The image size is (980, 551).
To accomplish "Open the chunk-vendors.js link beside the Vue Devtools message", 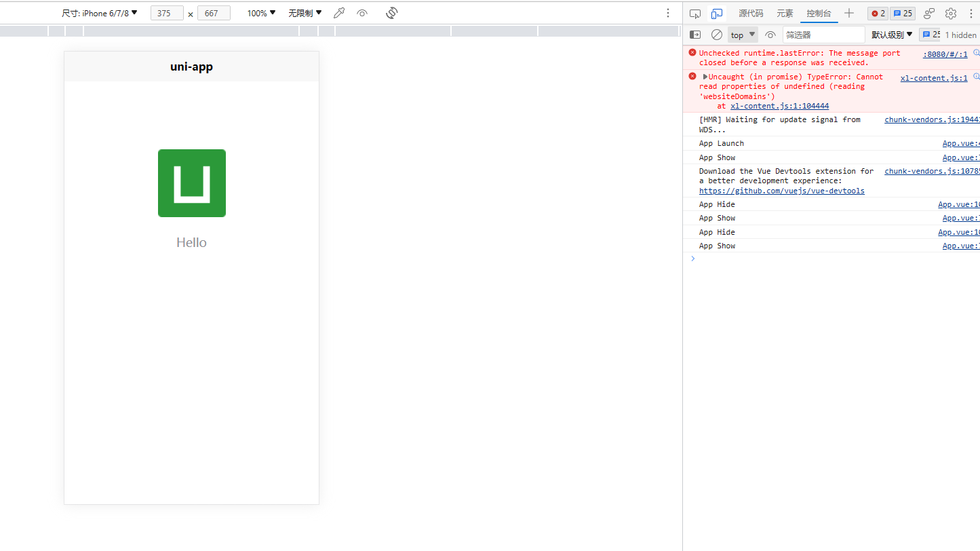I will tap(932, 171).
